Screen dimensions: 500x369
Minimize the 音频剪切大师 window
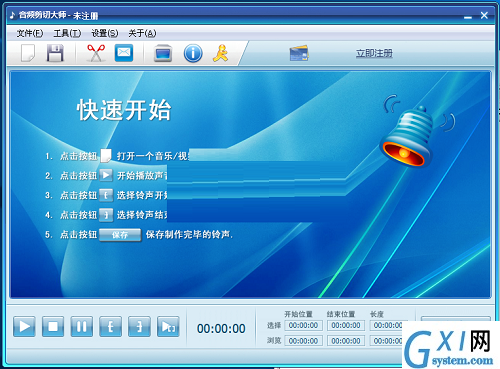[x=468, y=16]
